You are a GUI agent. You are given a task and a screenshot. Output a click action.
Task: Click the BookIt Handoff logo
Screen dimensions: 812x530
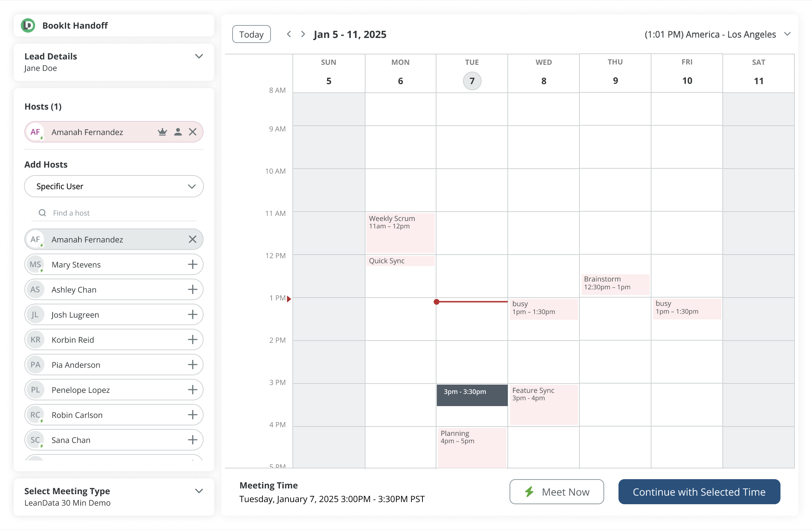pos(28,25)
